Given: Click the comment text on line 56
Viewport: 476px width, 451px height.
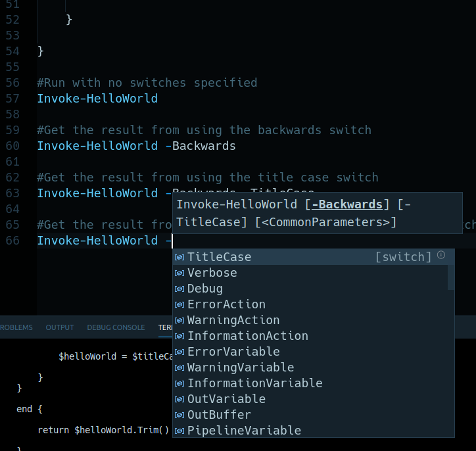Looking at the screenshot, I should 147,83.
